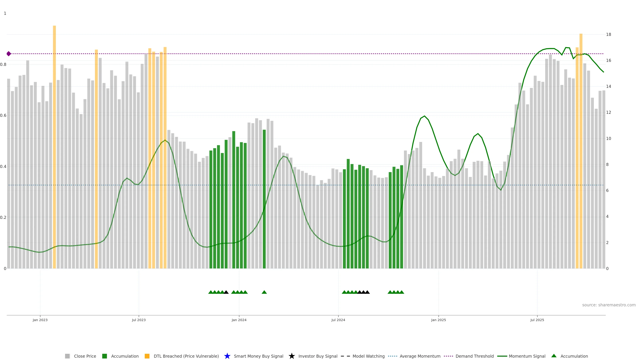
Task: Click the green Accumulation square color swatch
Action: [104, 356]
